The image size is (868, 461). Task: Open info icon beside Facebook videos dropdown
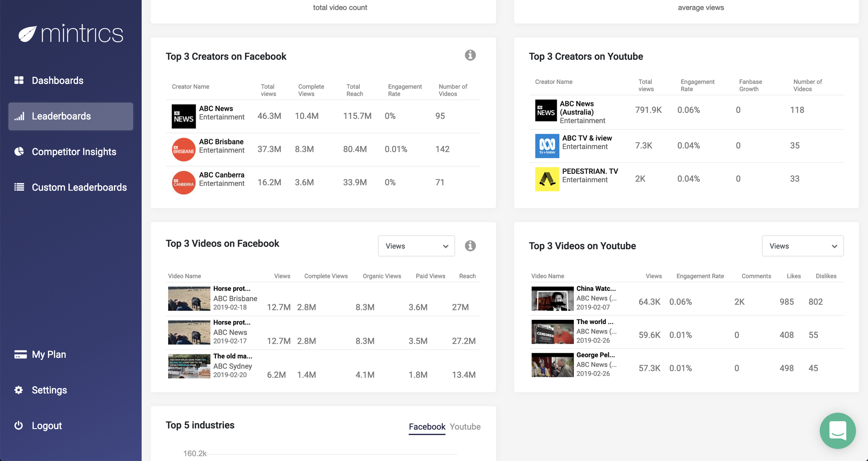pos(470,246)
